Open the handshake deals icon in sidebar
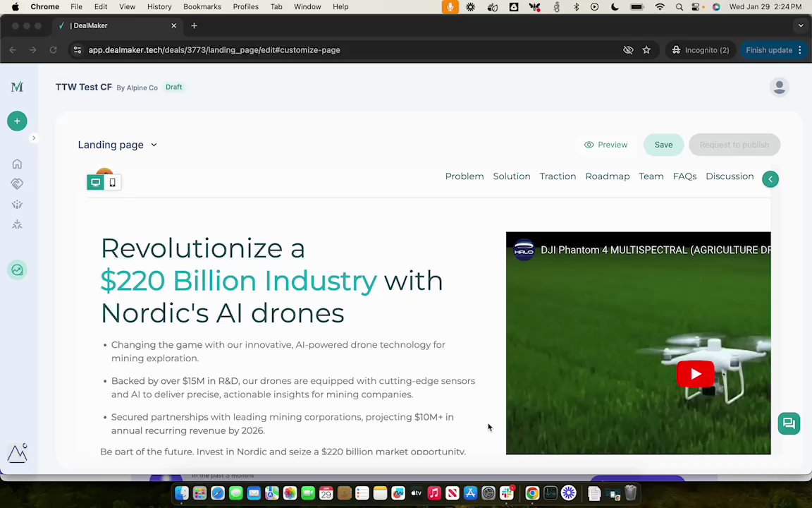 click(17, 184)
